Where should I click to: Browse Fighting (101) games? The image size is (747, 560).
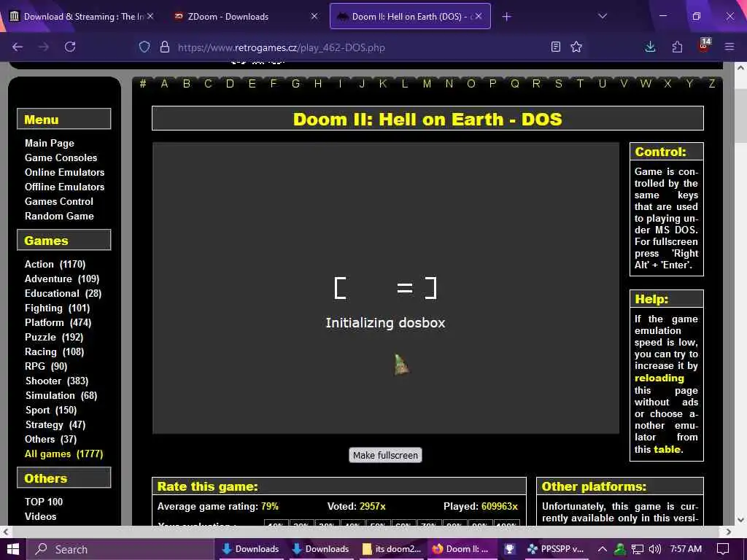[57, 308]
